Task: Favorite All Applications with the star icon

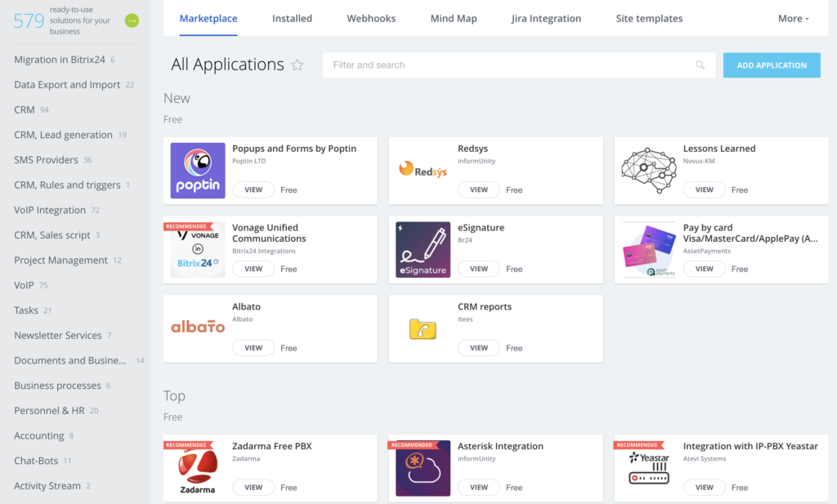Action: 298,65
